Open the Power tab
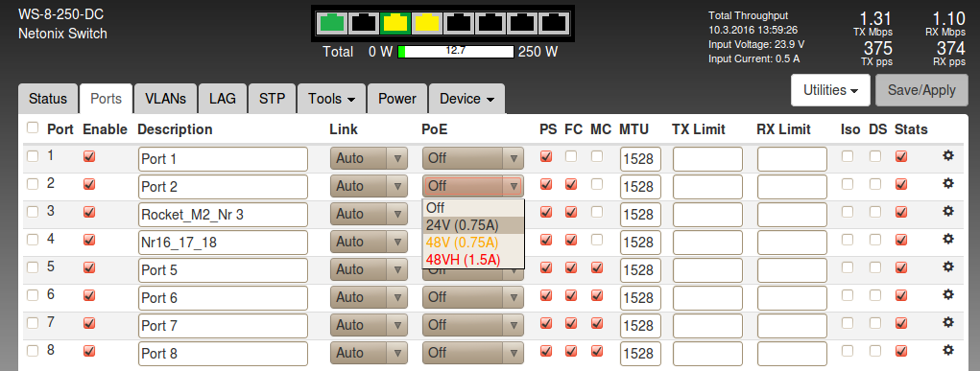The height and width of the screenshot is (371, 980). (396, 99)
